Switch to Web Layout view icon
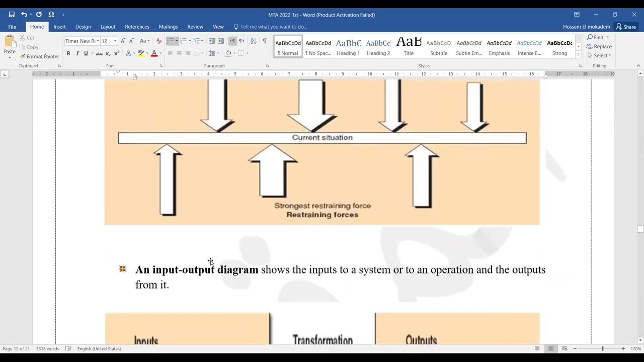Image resolution: width=644 pixels, height=362 pixels. [565, 348]
